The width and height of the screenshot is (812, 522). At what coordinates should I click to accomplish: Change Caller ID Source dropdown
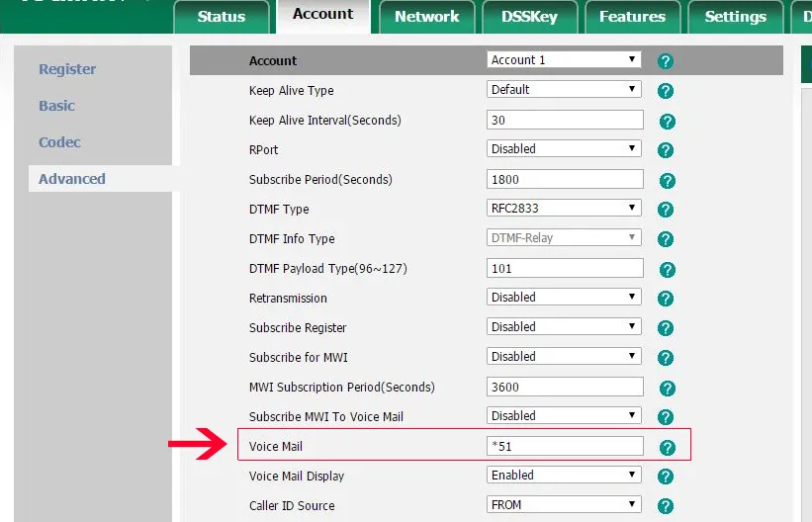coord(564,505)
